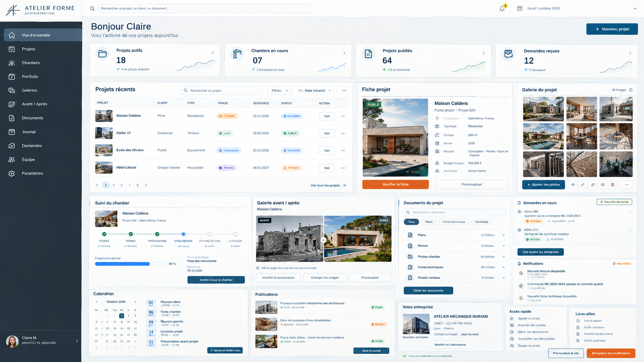This screenshot has width=644, height=362.
Task: Select the Certificats filter pill
Action: coord(482,222)
